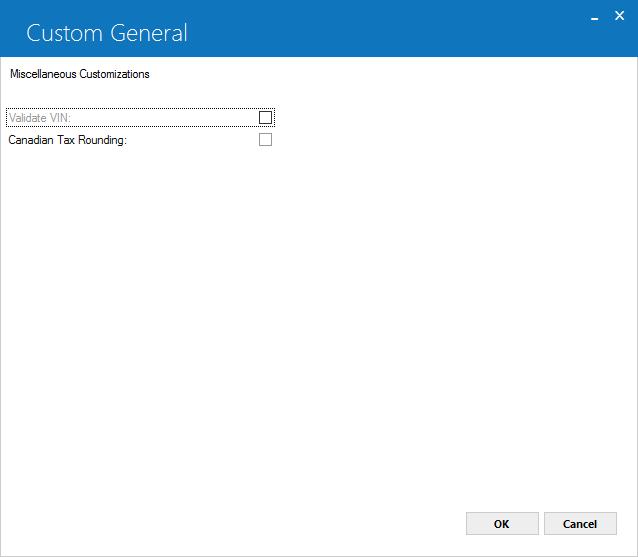The height and width of the screenshot is (557, 638).
Task: Click the X icon in the header
Action: [x=619, y=16]
